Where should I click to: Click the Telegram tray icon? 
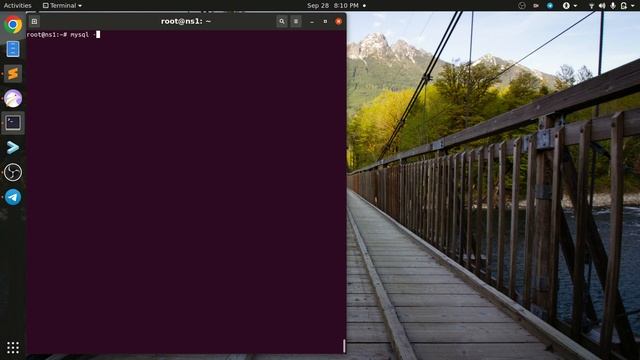coord(550,5)
